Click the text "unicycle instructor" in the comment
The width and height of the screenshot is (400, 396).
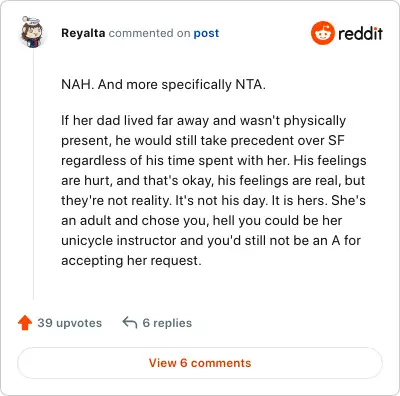118,240
